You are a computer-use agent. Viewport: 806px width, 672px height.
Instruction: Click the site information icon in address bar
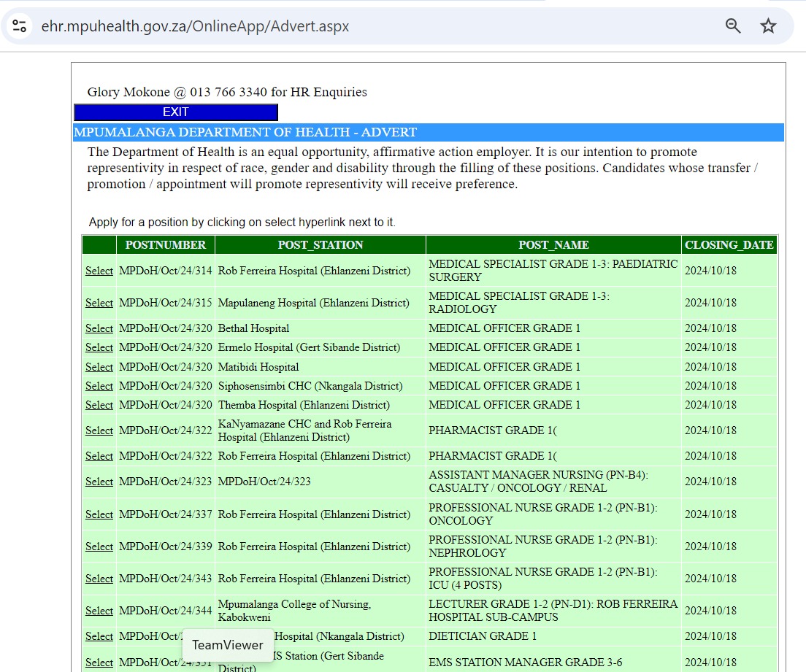[x=20, y=26]
